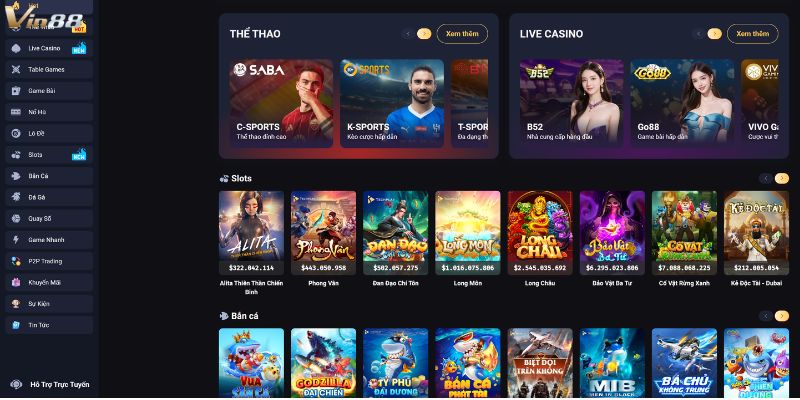Click the Live Casino spade icon in sidebar
This screenshot has height=400, width=800.
coord(16,48)
